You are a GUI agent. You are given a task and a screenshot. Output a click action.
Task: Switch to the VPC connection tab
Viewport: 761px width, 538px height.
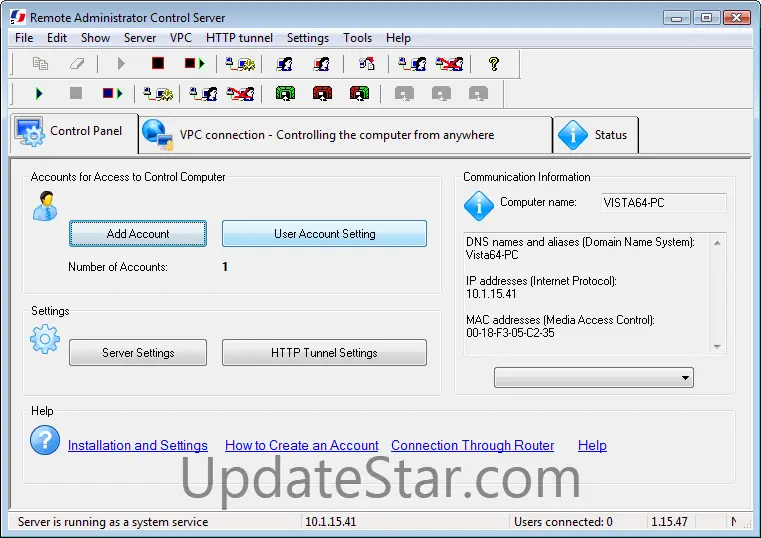(346, 135)
